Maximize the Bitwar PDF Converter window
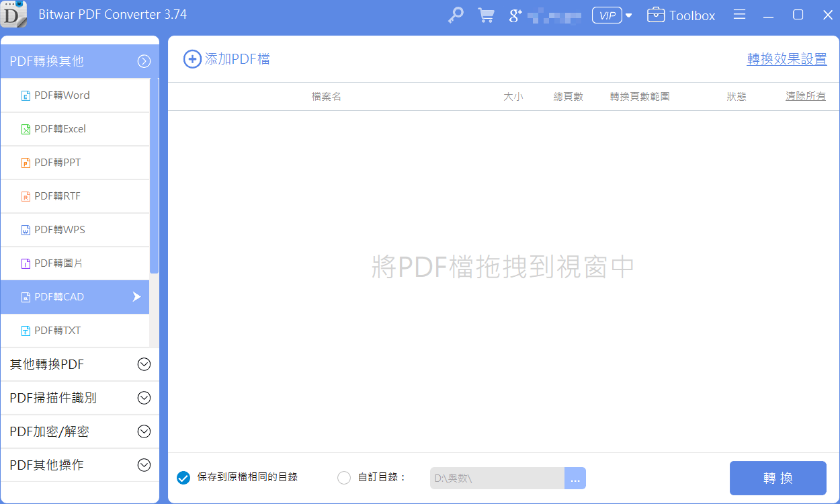This screenshot has width=840, height=504. click(x=798, y=15)
